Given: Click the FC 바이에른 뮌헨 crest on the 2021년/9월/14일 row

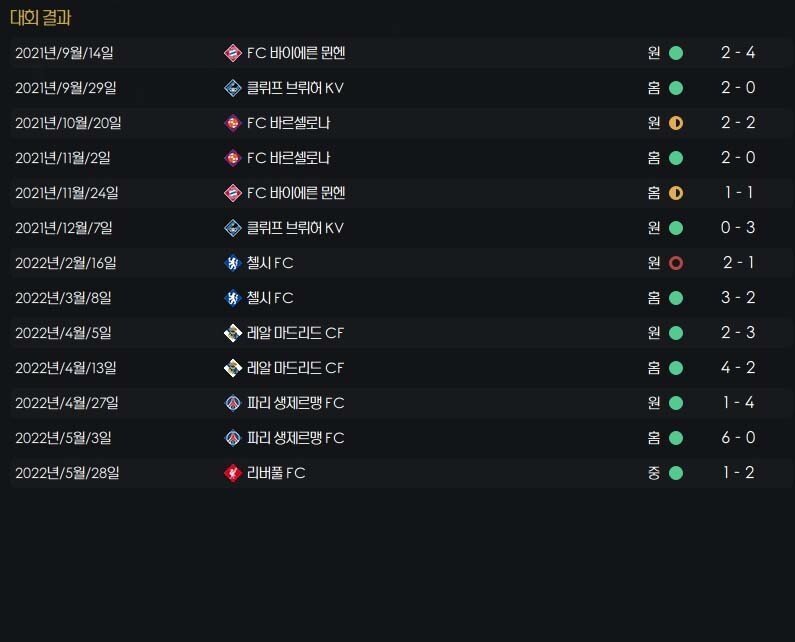Looking at the screenshot, I should coord(233,53).
